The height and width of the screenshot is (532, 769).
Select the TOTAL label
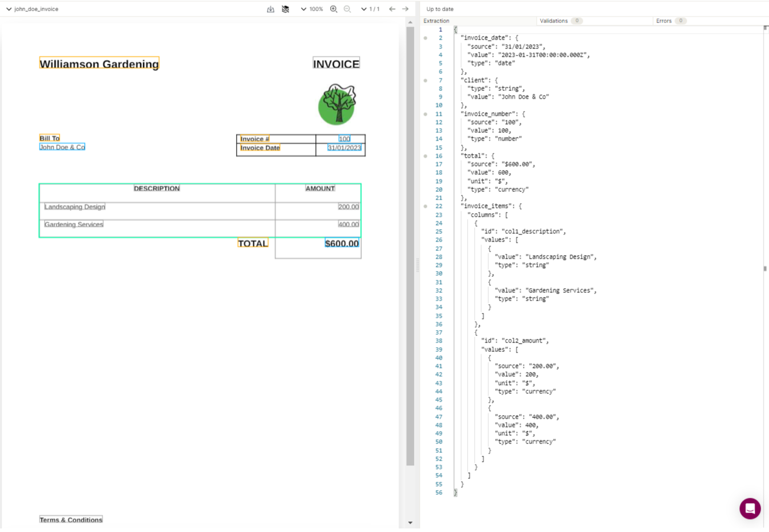click(x=253, y=243)
